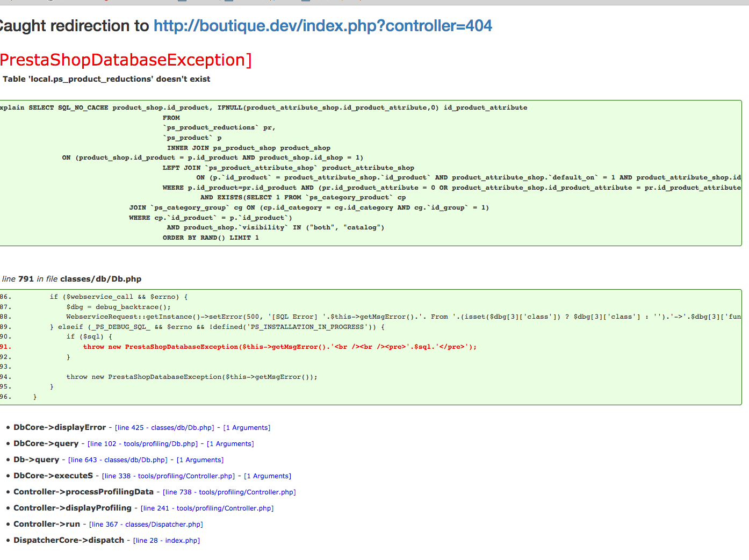
Task: Click the "AND product_shop.`visibility` IN" query line
Action: 276,227
